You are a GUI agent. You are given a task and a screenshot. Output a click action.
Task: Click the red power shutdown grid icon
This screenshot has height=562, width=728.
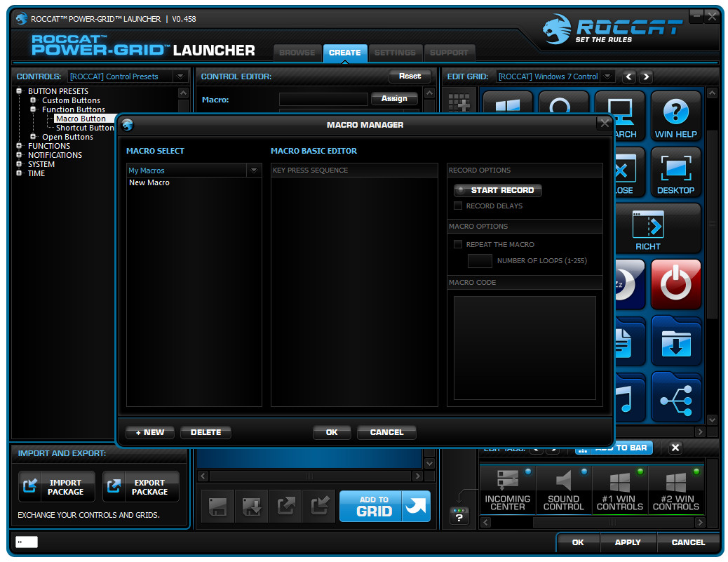[x=675, y=284]
